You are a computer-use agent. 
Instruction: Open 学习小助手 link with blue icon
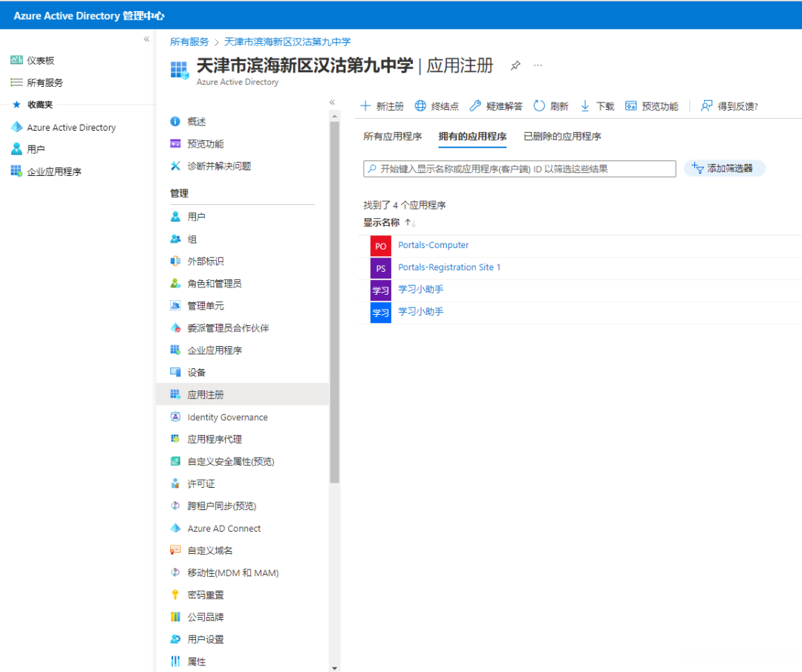(420, 311)
